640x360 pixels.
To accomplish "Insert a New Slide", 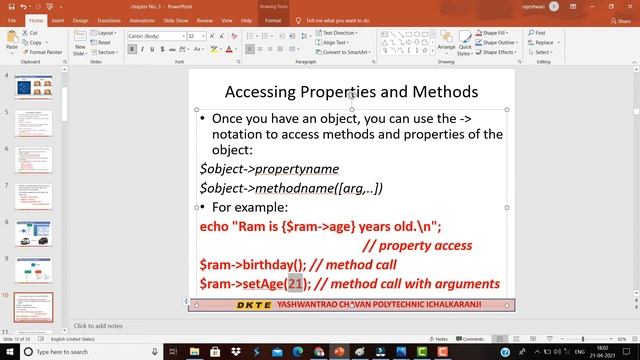I will 80,43.
